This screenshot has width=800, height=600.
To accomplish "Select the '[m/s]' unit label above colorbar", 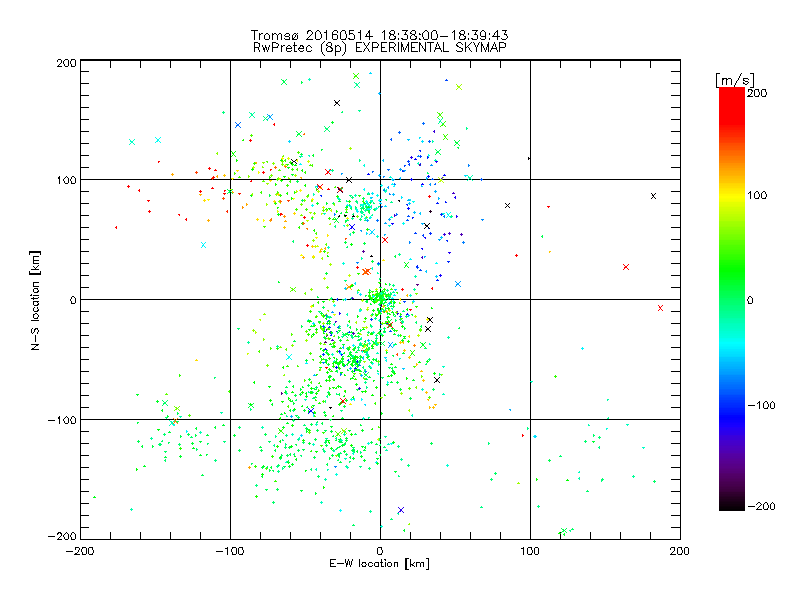I will point(735,80).
